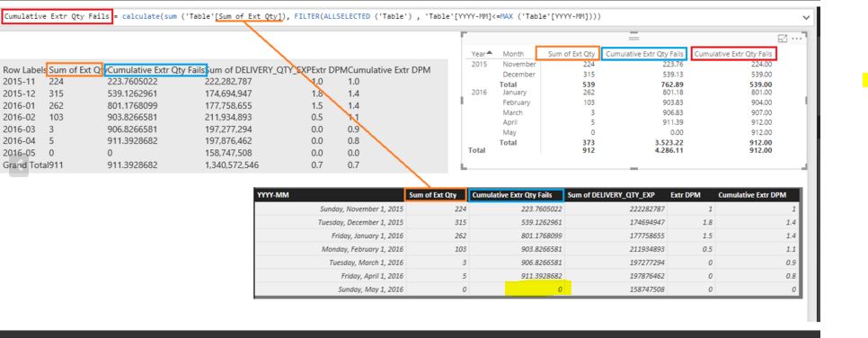Image resolution: width=868 pixels, height=338 pixels.
Task: Click 211,934,893 value in left table
Action: click(x=228, y=118)
